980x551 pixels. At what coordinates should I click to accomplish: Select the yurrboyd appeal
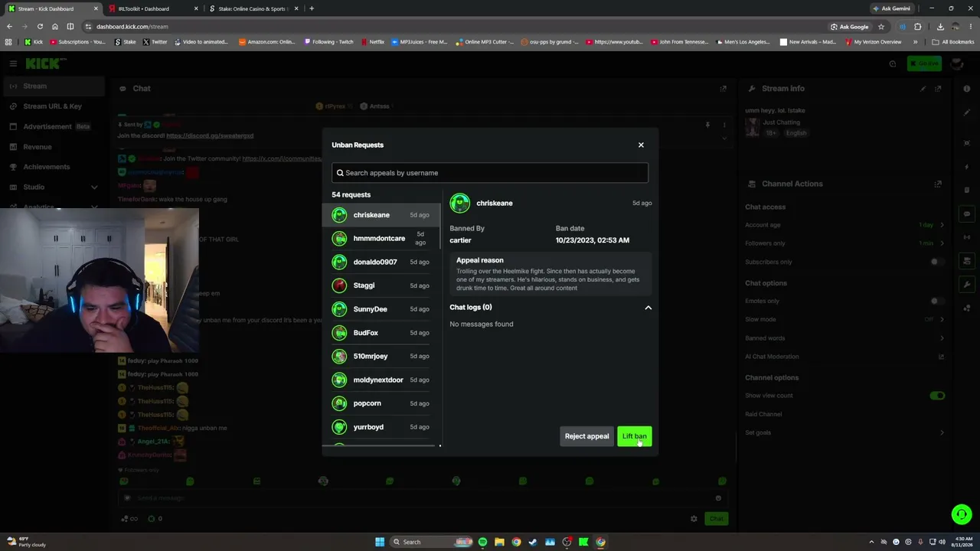(x=381, y=427)
